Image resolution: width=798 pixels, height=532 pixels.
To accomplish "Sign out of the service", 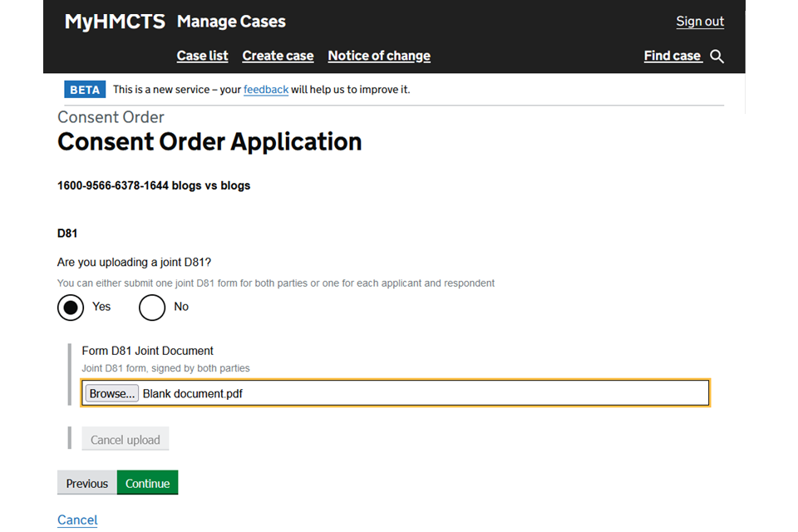I will [700, 22].
